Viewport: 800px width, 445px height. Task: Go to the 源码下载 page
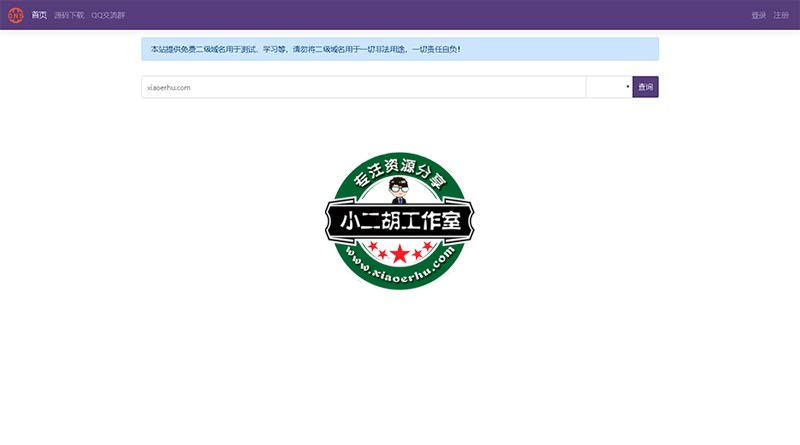pyautogui.click(x=69, y=15)
